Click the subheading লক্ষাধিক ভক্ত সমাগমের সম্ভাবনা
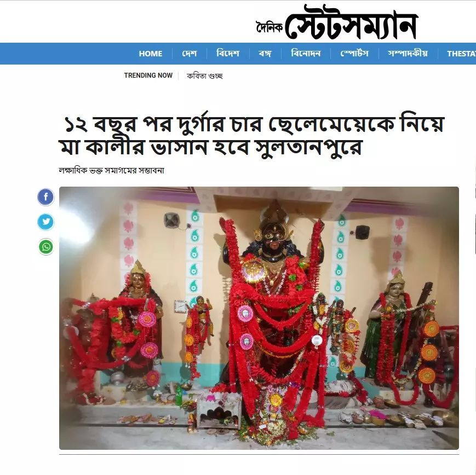This screenshot has width=476, height=475. [x=111, y=171]
